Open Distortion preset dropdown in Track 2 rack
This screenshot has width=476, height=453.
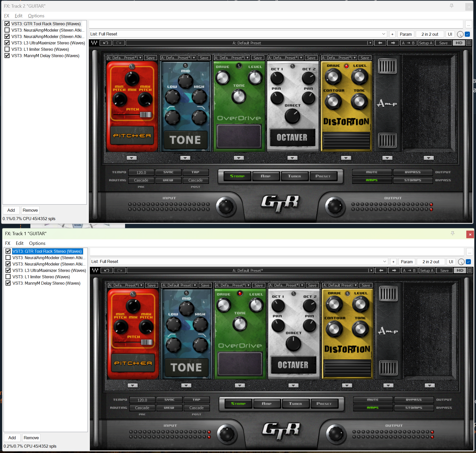point(339,58)
